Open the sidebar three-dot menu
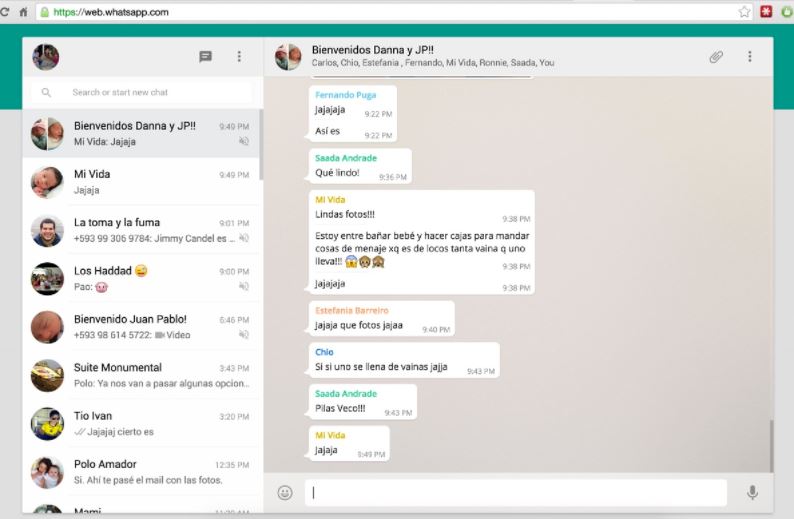The height and width of the screenshot is (519, 794). click(239, 57)
